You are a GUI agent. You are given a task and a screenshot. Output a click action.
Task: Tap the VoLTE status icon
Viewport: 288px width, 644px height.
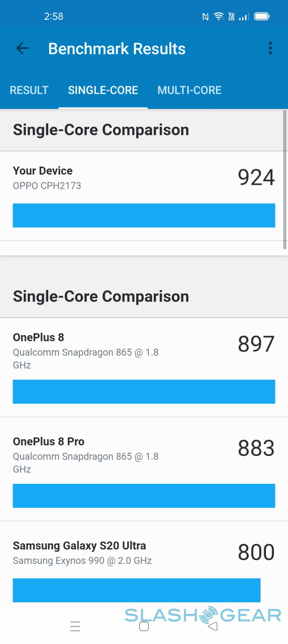231,17
